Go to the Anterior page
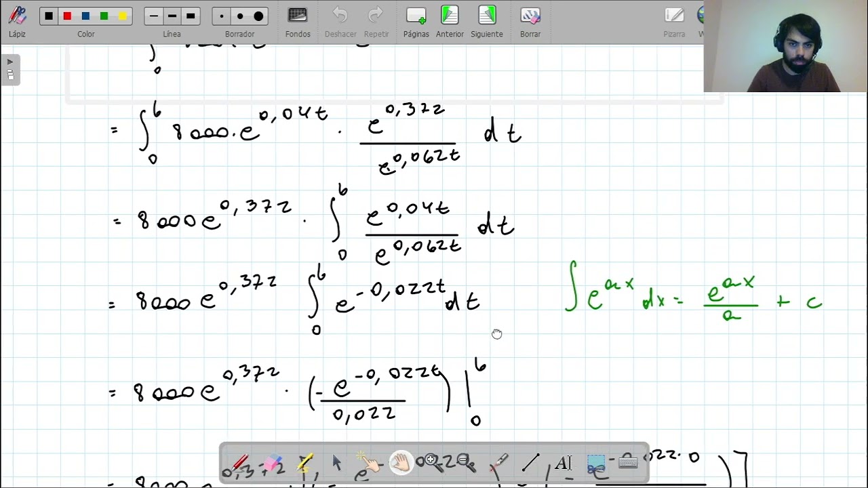 tap(450, 21)
